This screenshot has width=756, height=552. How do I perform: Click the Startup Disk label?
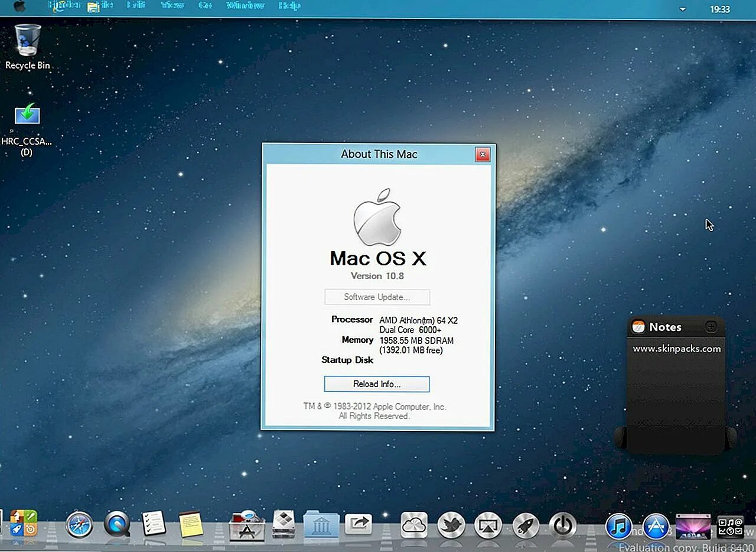click(347, 360)
